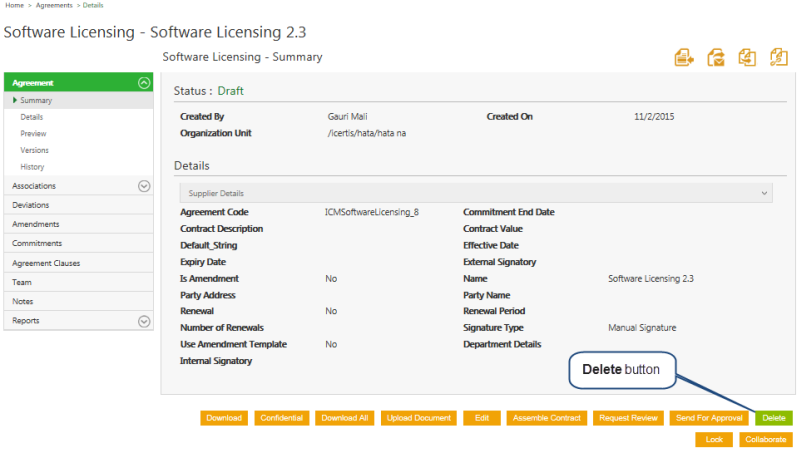800x452 pixels.
Task: Click the Collaborate button
Action: [766, 439]
